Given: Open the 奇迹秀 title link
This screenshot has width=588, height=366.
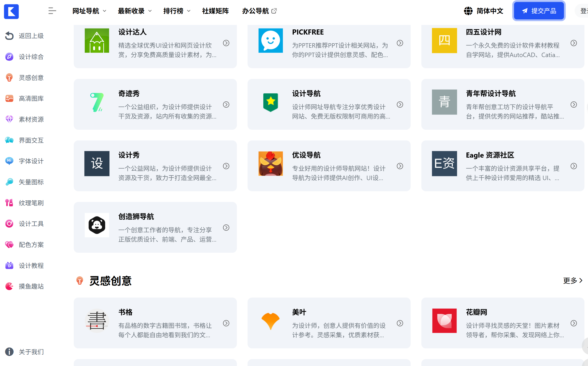Looking at the screenshot, I should pos(129,93).
